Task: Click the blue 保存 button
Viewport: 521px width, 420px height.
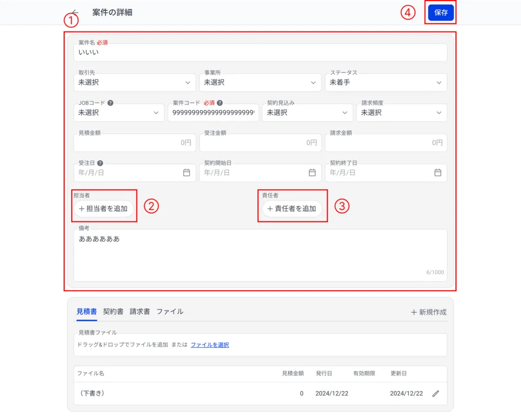Action: pos(441,13)
